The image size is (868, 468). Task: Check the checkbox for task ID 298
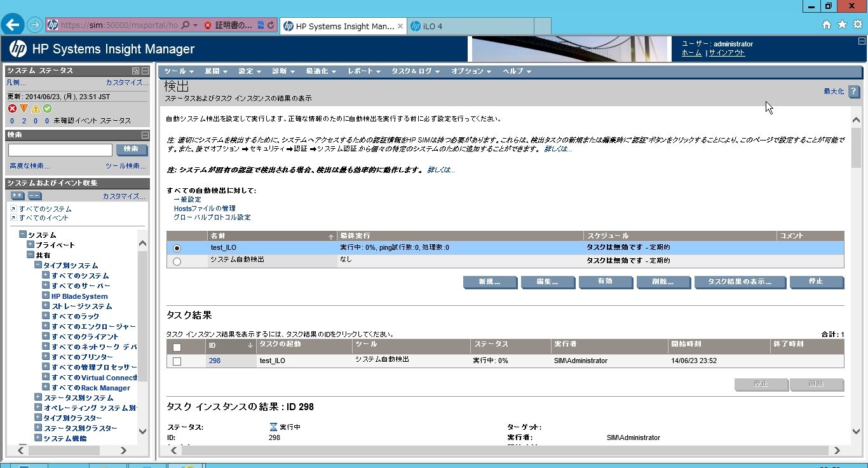click(x=177, y=361)
